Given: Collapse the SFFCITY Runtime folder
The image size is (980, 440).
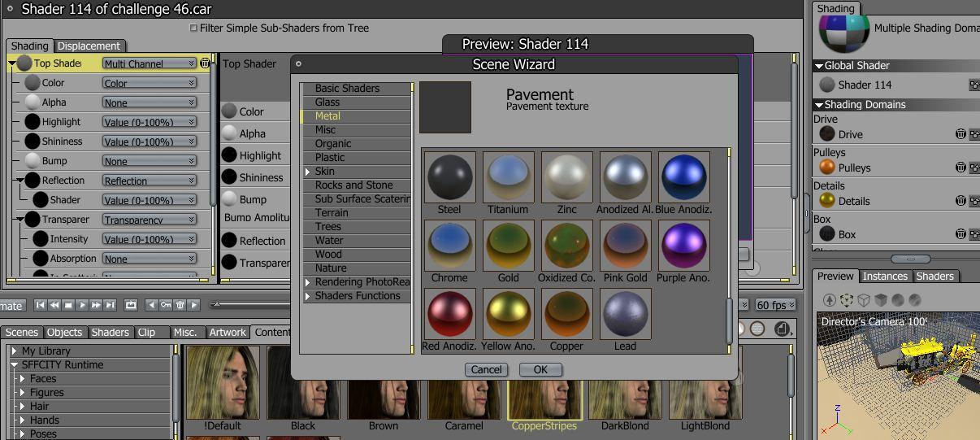Looking at the screenshot, I should pos(15,365).
